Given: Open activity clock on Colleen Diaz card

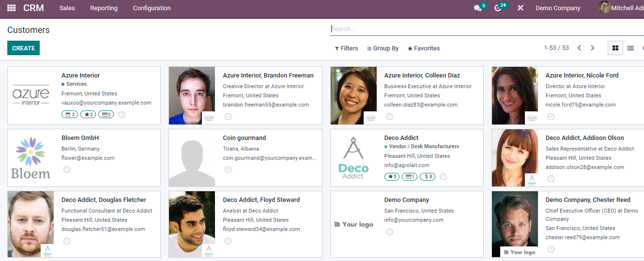Looking at the screenshot, I should [389, 117].
